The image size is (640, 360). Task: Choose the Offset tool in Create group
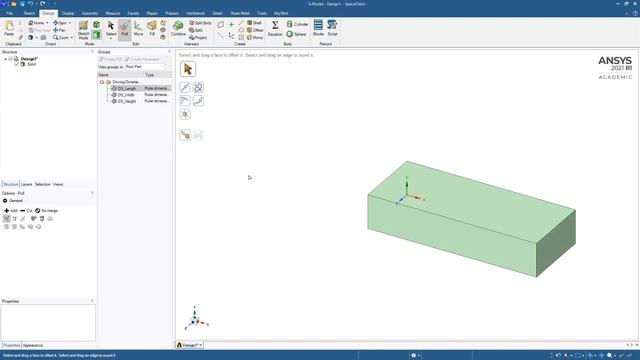(255, 30)
